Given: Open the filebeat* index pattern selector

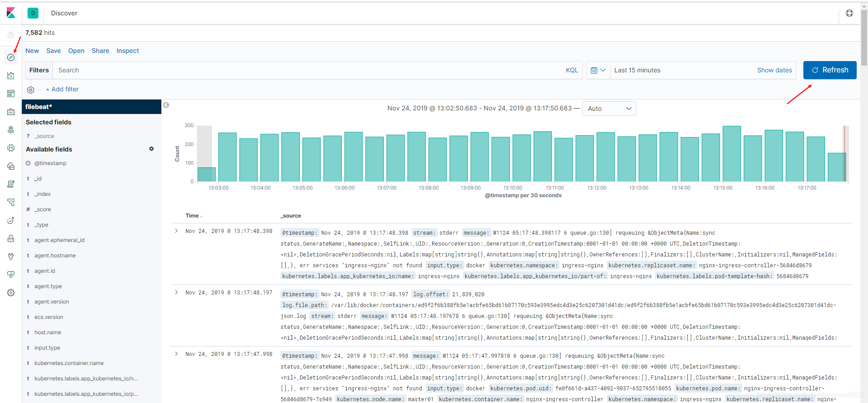Looking at the screenshot, I should [92, 107].
